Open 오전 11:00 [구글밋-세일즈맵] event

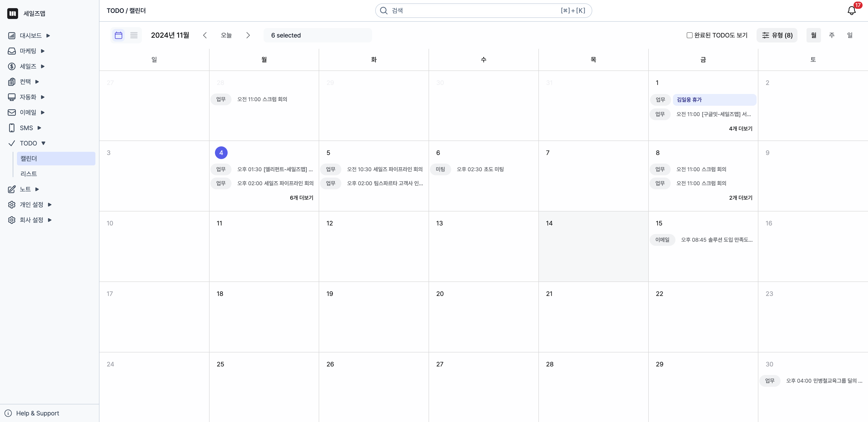click(x=714, y=114)
